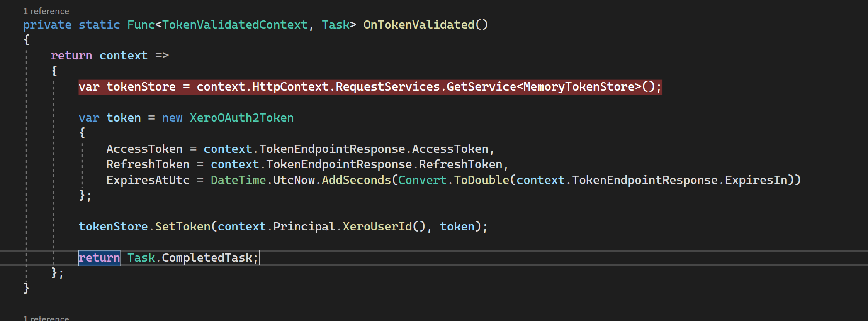Click the DateTime type name
The height and width of the screenshot is (321, 868).
(x=238, y=180)
